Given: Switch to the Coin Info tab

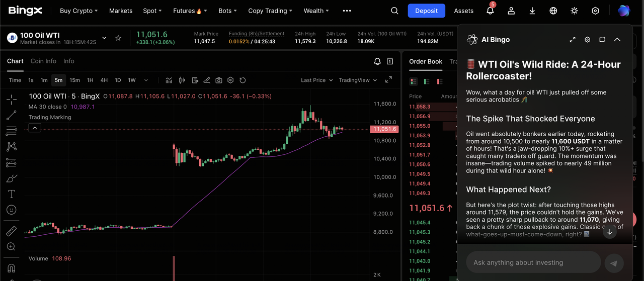Looking at the screenshot, I should [x=43, y=61].
